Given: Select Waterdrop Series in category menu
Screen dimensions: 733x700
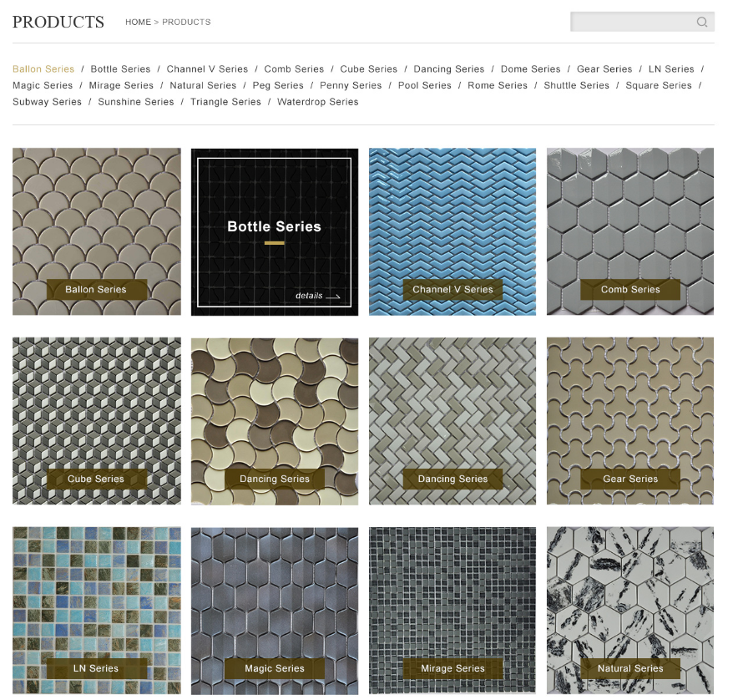Looking at the screenshot, I should coord(318,102).
